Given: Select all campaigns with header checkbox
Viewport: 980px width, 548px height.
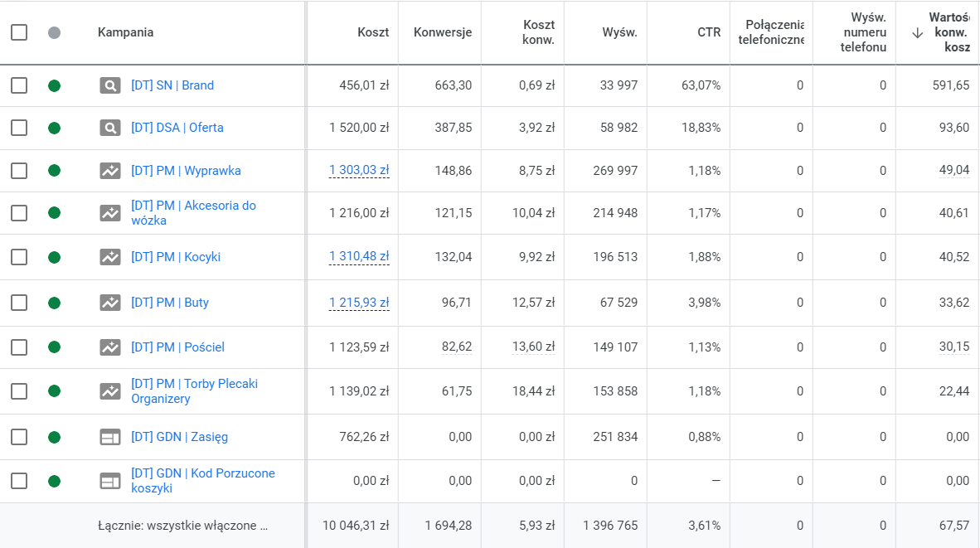Looking at the screenshot, I should (x=19, y=32).
